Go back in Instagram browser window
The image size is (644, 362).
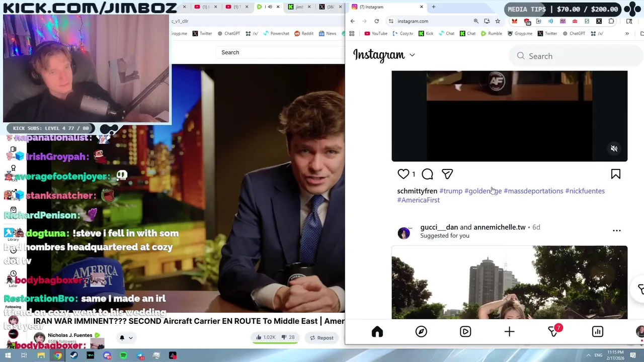click(352, 21)
